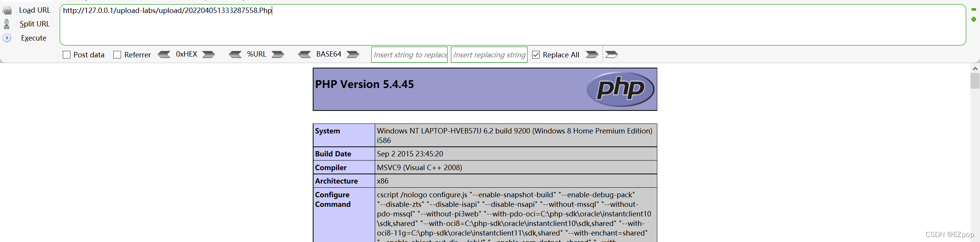The image size is (980, 242).
Task: Click the 'PHP Version 5.4.45' heading
Action: pos(364,84)
